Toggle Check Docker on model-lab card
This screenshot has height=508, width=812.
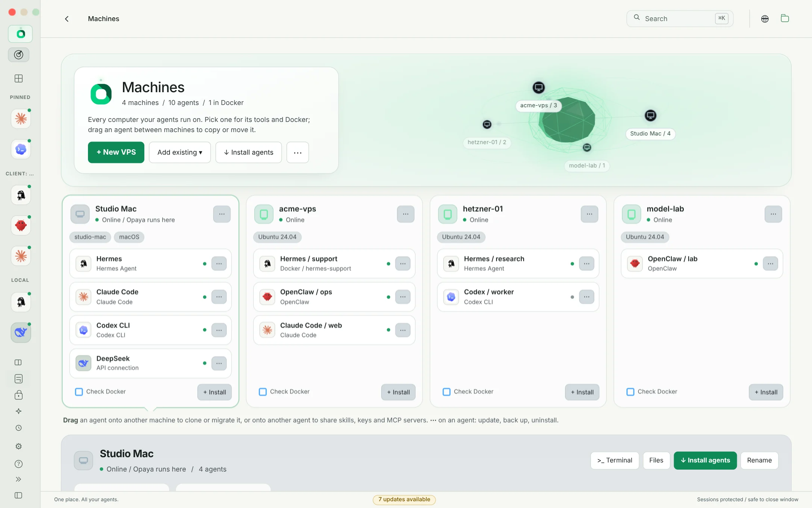(x=630, y=392)
